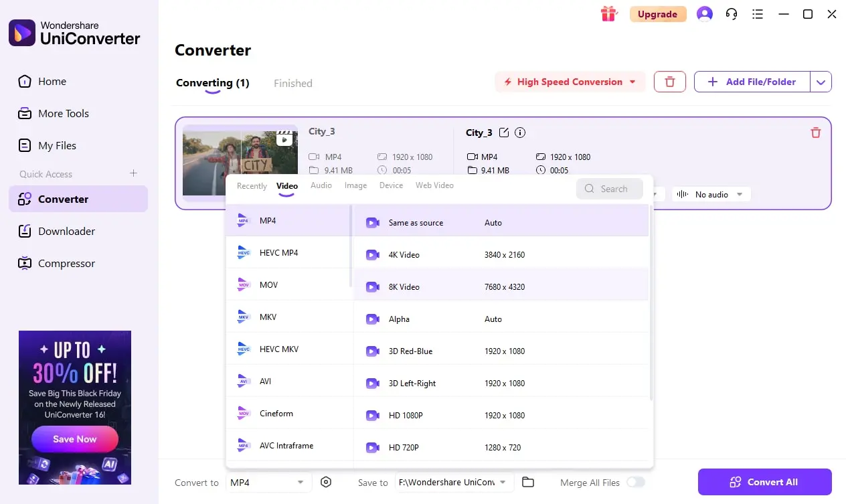Open the Device format tab

pyautogui.click(x=391, y=185)
